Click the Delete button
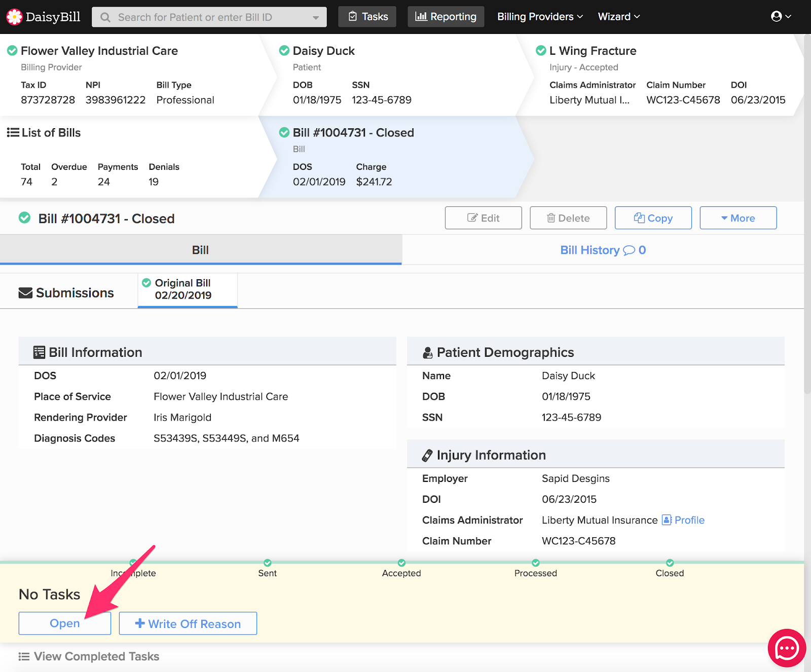 point(568,218)
